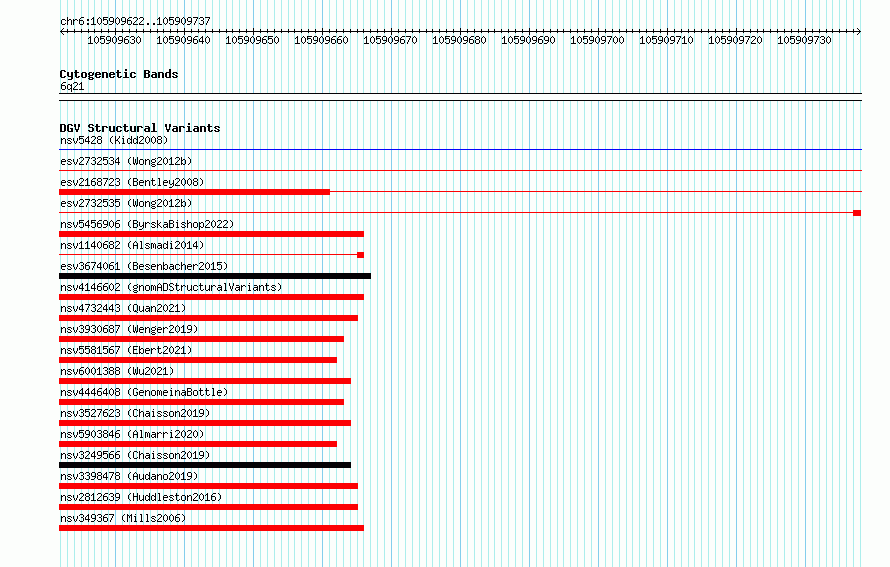Click the nsv5428 (Kidd2008) variant label
Viewport: 890px width, 567px height.
tap(114, 140)
